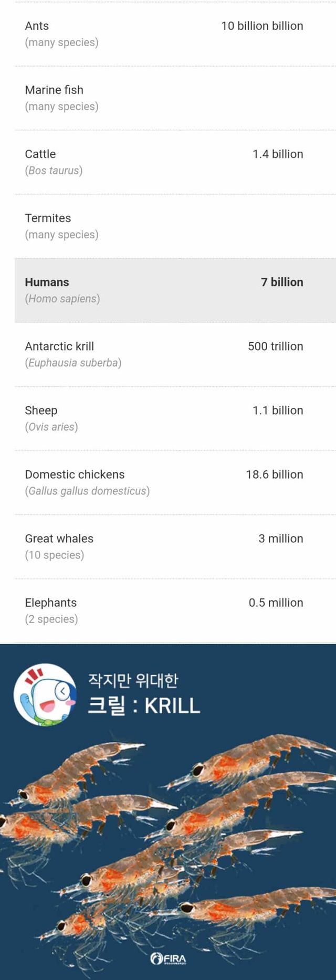The height and width of the screenshot is (980, 336).
Task: Select the Elephants entry
Action: click(50, 602)
